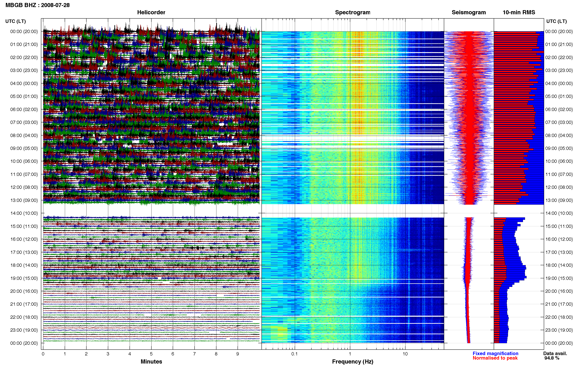The width and height of the screenshot is (588, 368).
Task: Click "19:00 (15:00)" on the left time axis
Action: point(24,278)
